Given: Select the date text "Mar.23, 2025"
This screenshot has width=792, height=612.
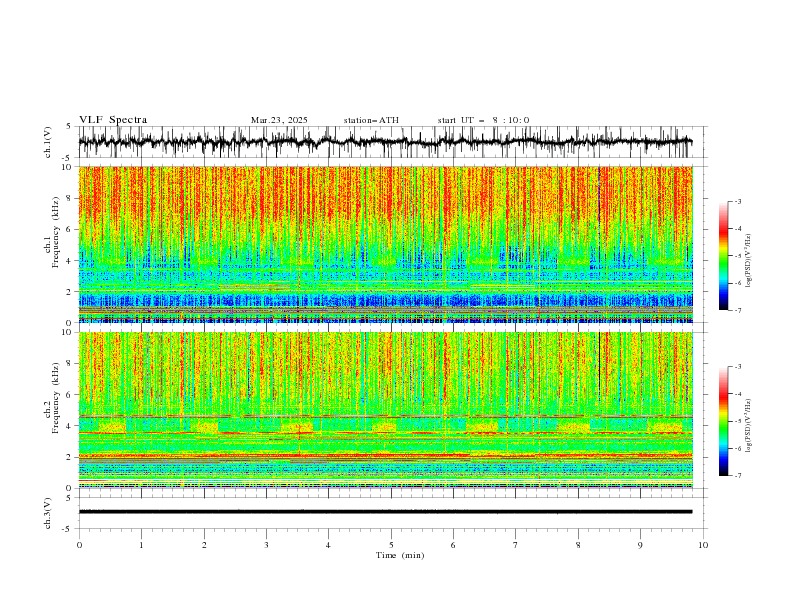Looking at the screenshot, I should click(279, 120).
